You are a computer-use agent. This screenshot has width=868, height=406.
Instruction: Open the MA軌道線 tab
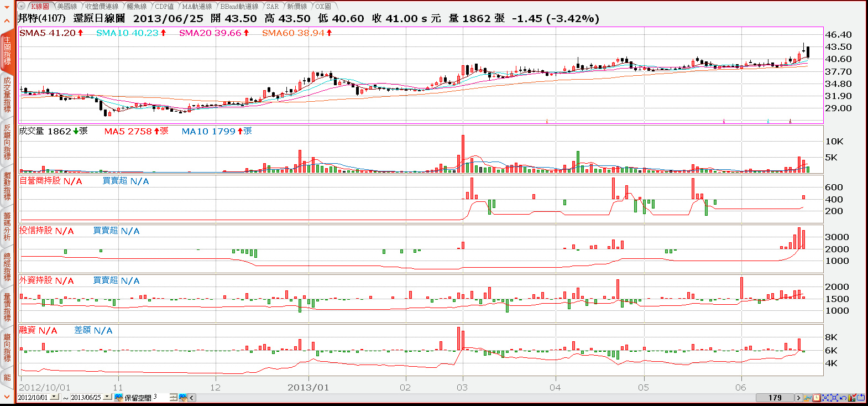point(197,7)
